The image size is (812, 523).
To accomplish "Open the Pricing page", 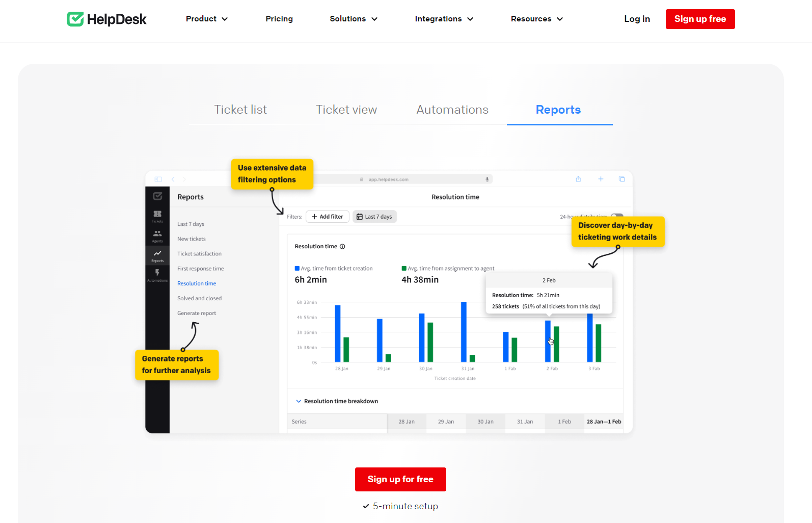I will (279, 19).
